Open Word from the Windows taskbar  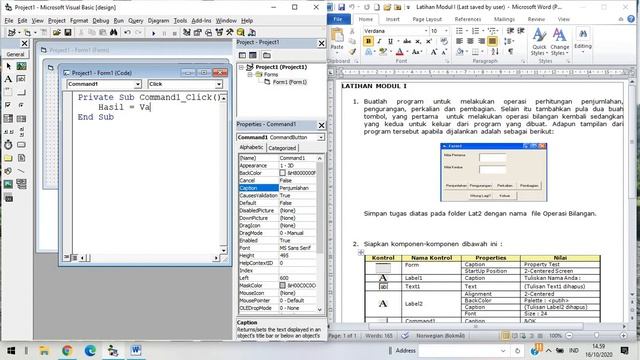[136, 350]
